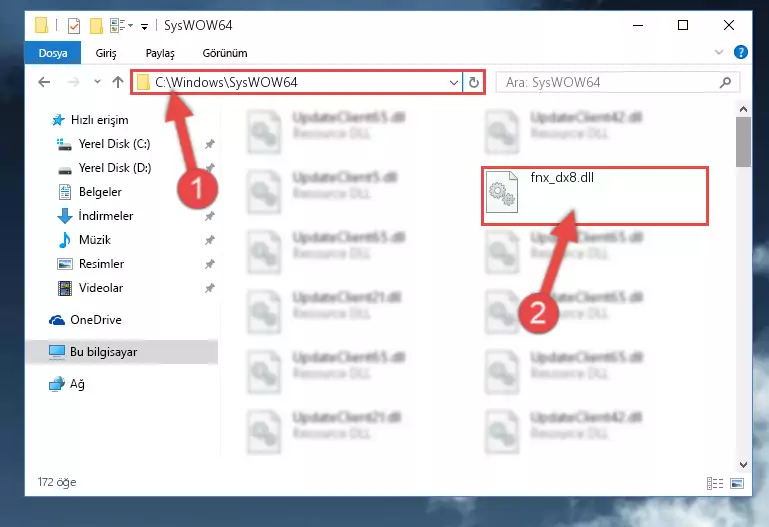Image resolution: width=769 pixels, height=527 pixels.
Task: Click the pin icon next to Resimler
Action: (209, 264)
